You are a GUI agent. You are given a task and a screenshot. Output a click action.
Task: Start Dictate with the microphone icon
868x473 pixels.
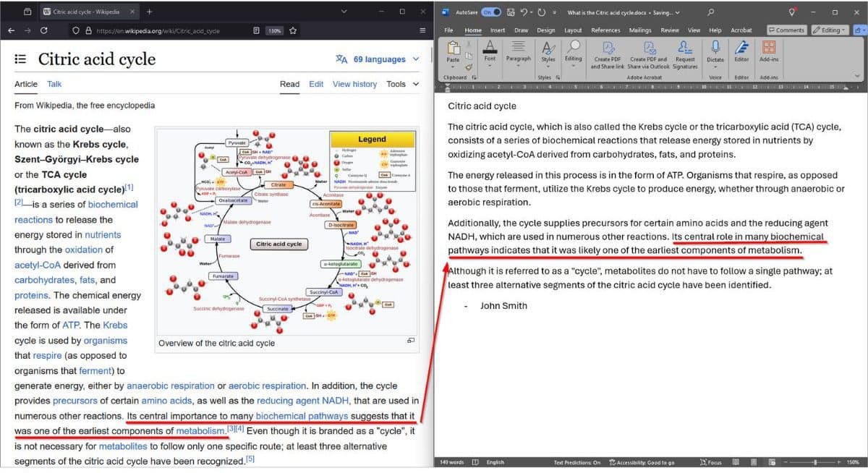click(715, 47)
